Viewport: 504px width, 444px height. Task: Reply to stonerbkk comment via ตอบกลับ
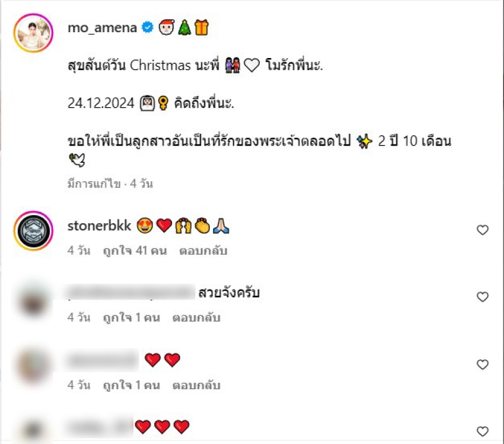[x=203, y=250]
